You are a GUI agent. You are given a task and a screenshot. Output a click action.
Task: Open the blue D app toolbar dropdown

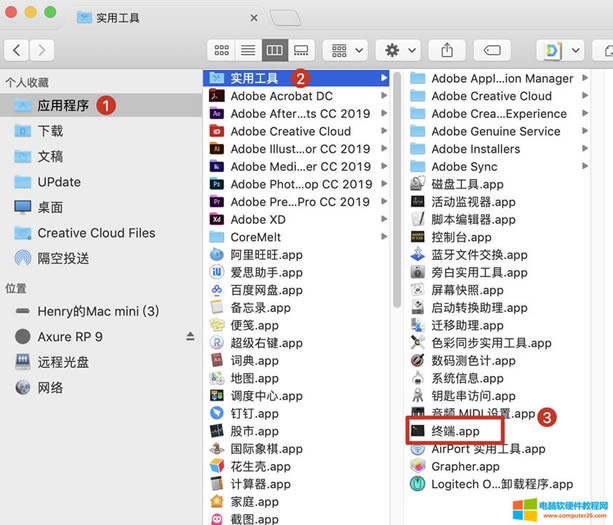click(x=561, y=50)
